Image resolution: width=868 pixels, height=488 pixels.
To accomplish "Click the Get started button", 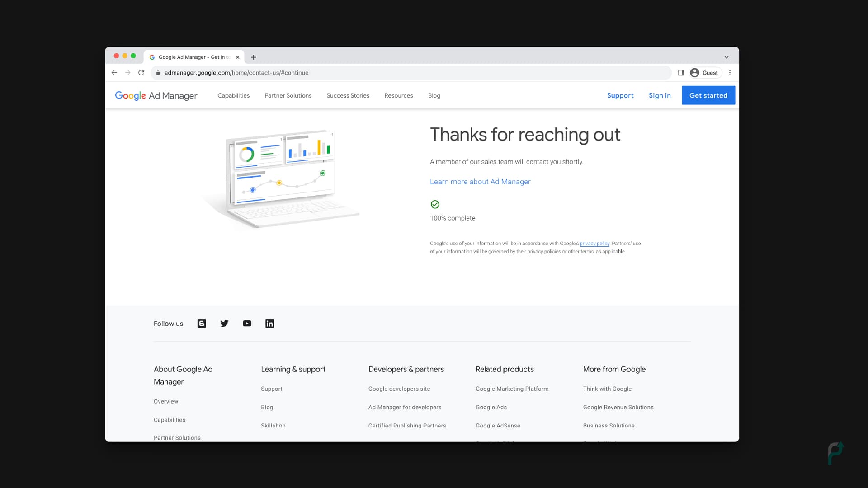I will click(x=708, y=95).
